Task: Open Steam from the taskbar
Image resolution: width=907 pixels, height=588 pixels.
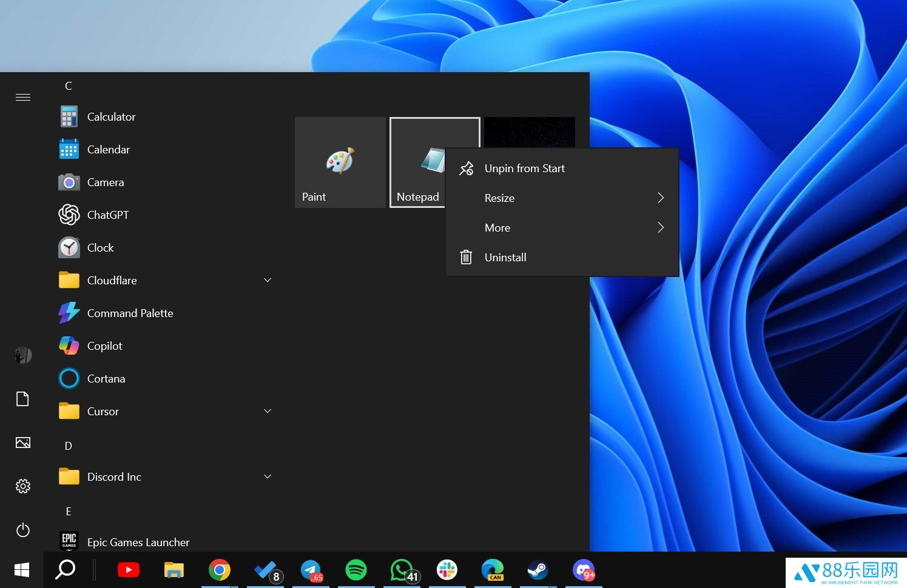Action: (538, 570)
